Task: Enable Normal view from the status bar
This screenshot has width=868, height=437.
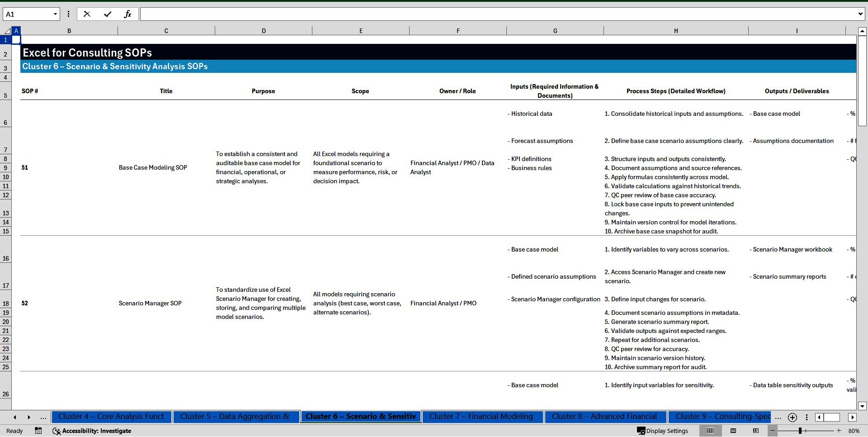Action: (711, 431)
